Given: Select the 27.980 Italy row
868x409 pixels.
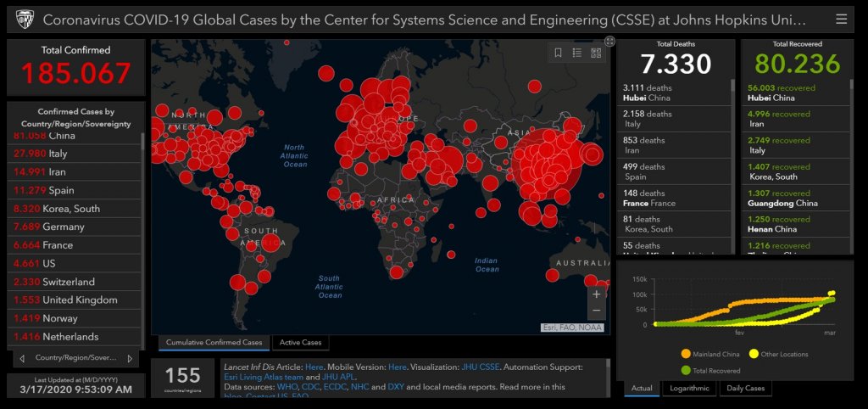Looking at the screenshot, I should [x=75, y=154].
